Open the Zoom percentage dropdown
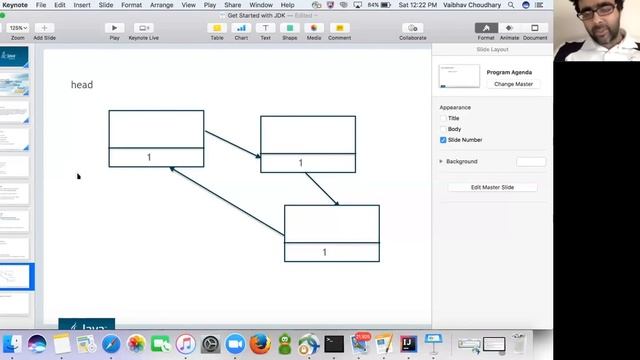 pos(18,28)
